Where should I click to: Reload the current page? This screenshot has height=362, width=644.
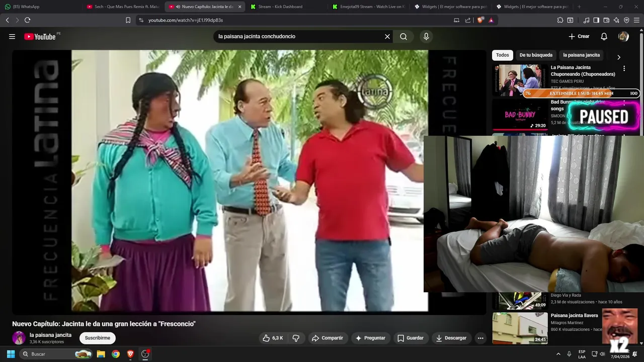[27, 20]
